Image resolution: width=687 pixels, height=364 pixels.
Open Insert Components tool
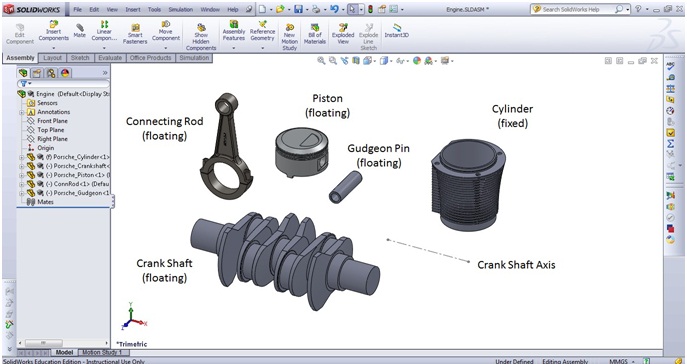pyautogui.click(x=53, y=31)
